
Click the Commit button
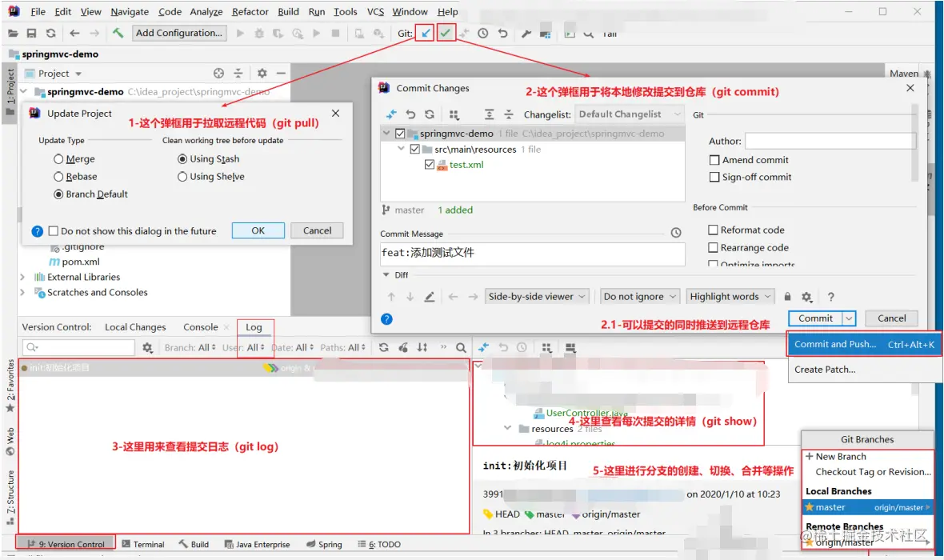[815, 318]
